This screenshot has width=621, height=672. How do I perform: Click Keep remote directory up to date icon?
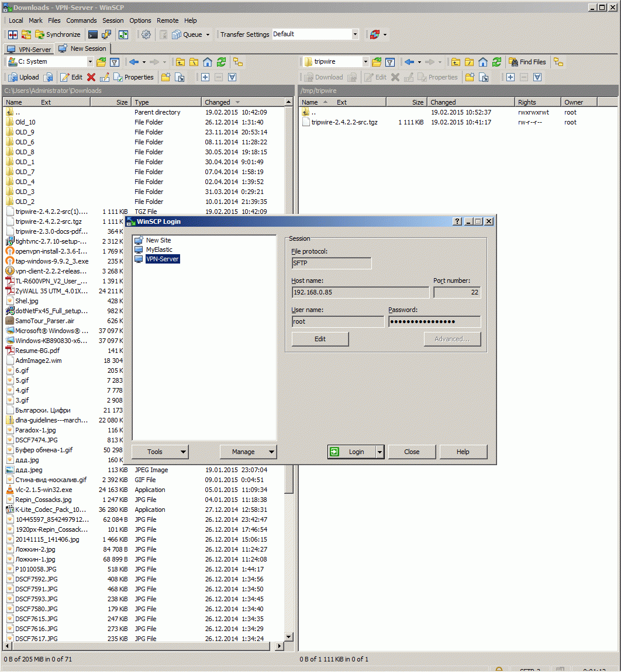click(x=123, y=34)
